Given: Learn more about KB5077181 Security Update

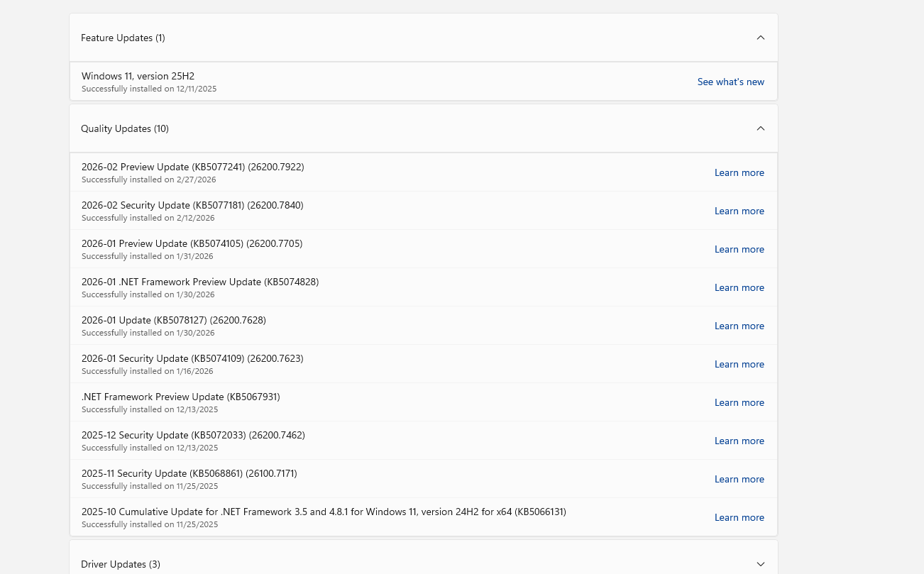Looking at the screenshot, I should pos(739,211).
